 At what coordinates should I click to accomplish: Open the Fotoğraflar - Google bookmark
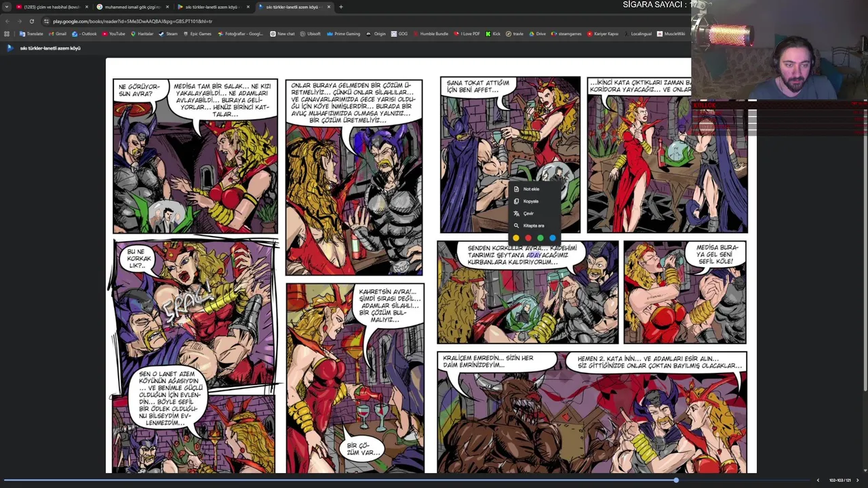(x=241, y=34)
